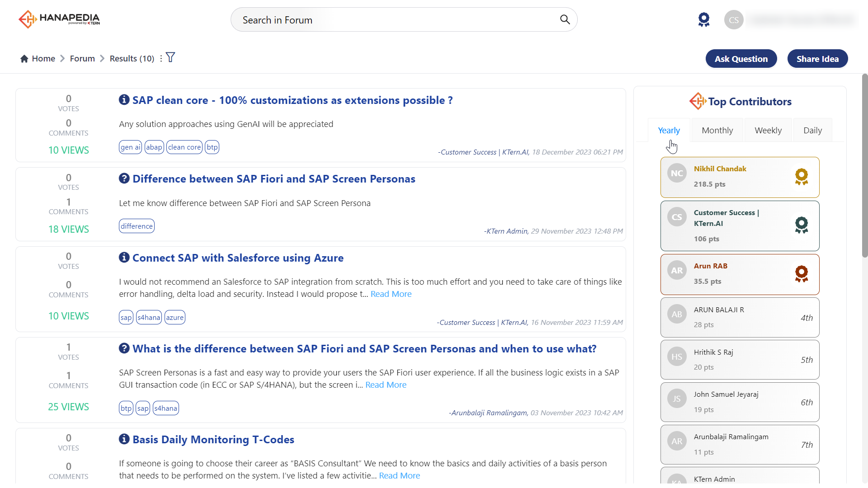Image resolution: width=868 pixels, height=488 pixels.
Task: Open SAP clean core post title
Action: pos(292,100)
